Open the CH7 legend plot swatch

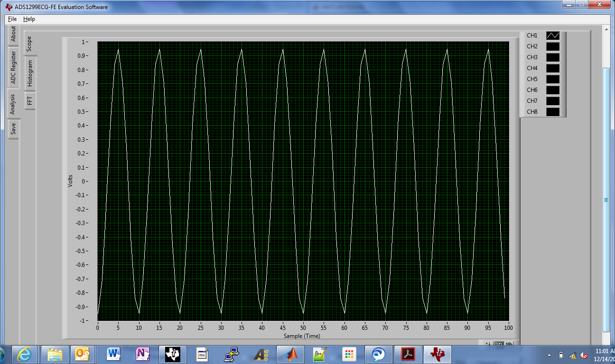pyautogui.click(x=553, y=101)
